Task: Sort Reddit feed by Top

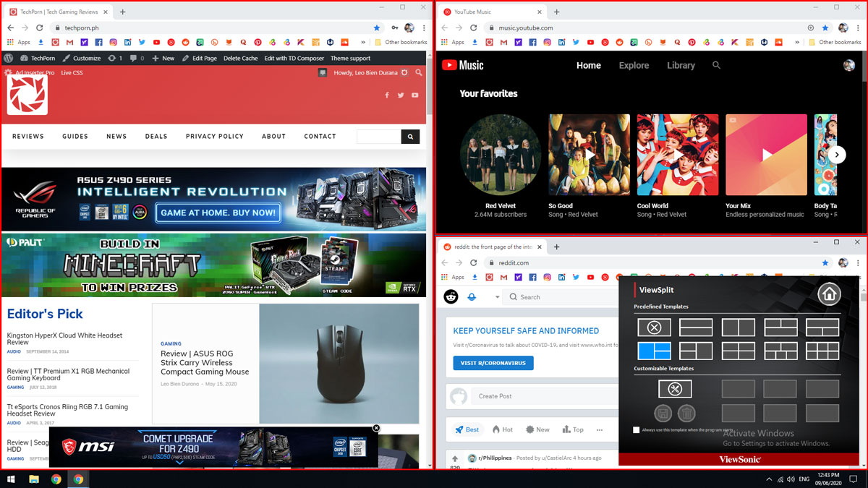Action: (x=573, y=429)
